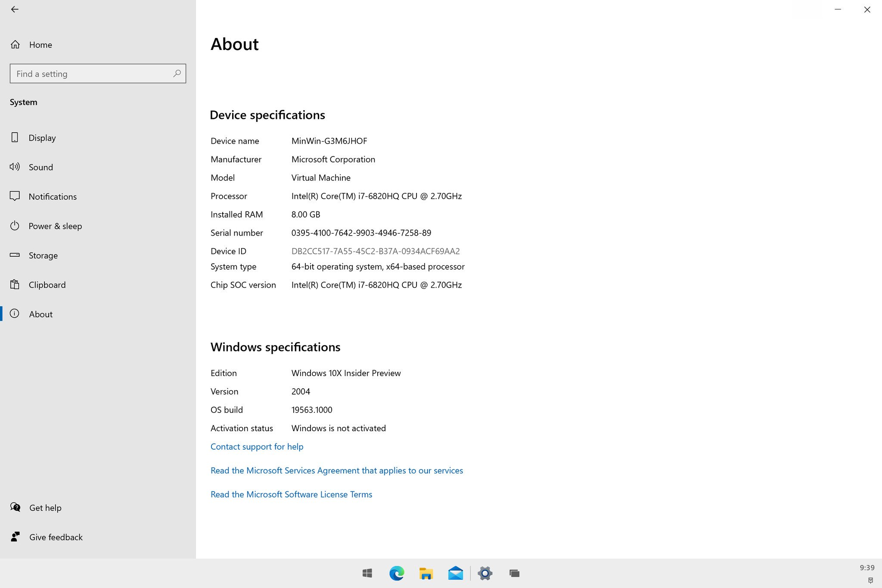Open the Start menu from taskbar

367,573
